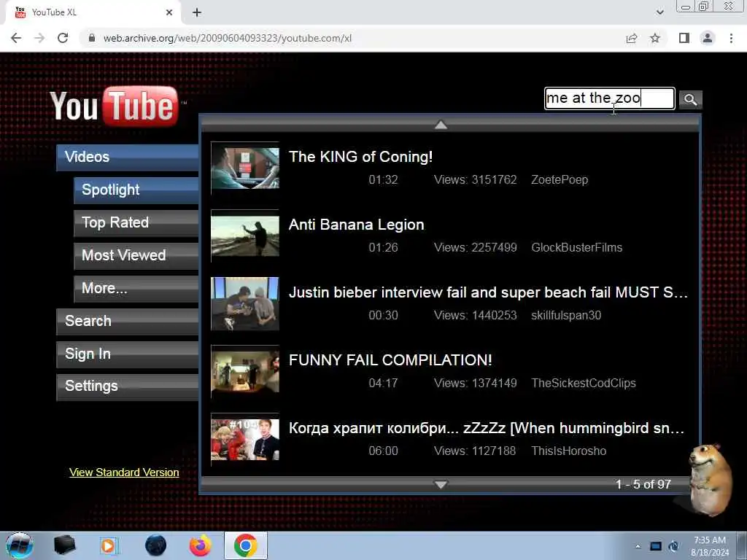This screenshot has height=560, width=747.
Task: Open the Settings menu item
Action: [x=128, y=386]
